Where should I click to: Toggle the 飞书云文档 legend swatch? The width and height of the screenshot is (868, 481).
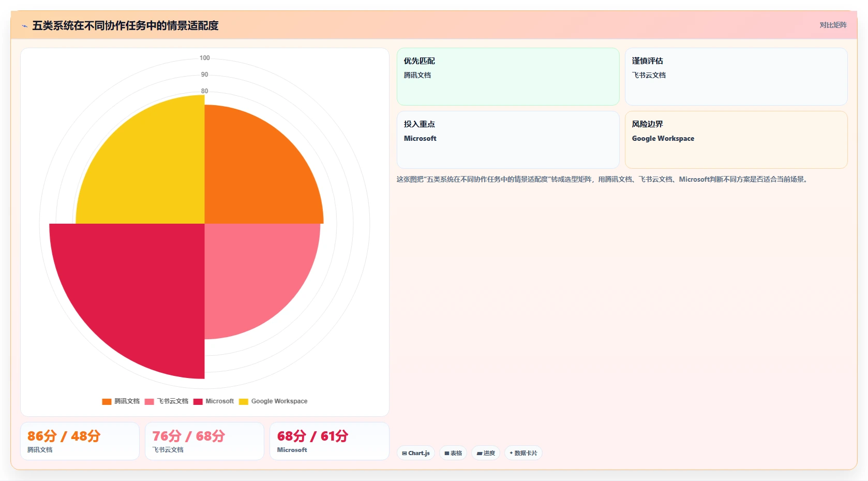(x=149, y=401)
